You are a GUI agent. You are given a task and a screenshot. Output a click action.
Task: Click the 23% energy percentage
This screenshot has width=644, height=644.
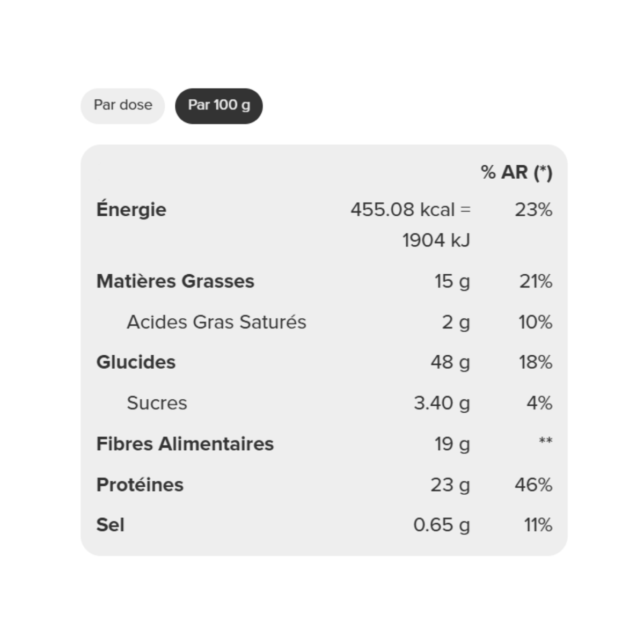point(533,209)
